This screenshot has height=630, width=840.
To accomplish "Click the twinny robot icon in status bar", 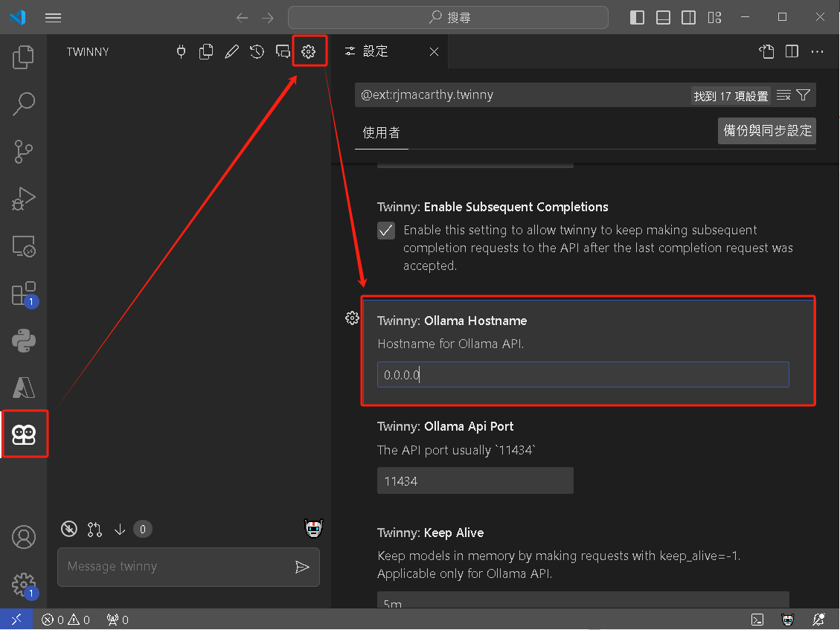I will point(787,620).
